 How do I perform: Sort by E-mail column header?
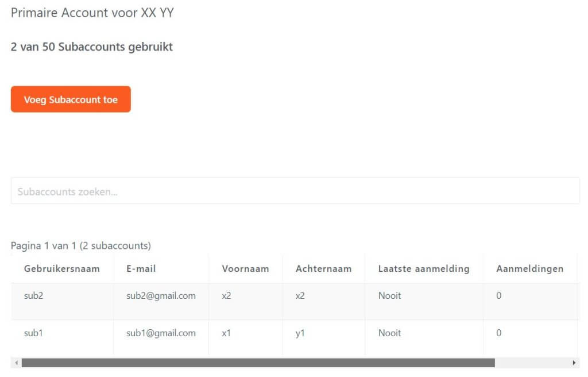[141, 269]
